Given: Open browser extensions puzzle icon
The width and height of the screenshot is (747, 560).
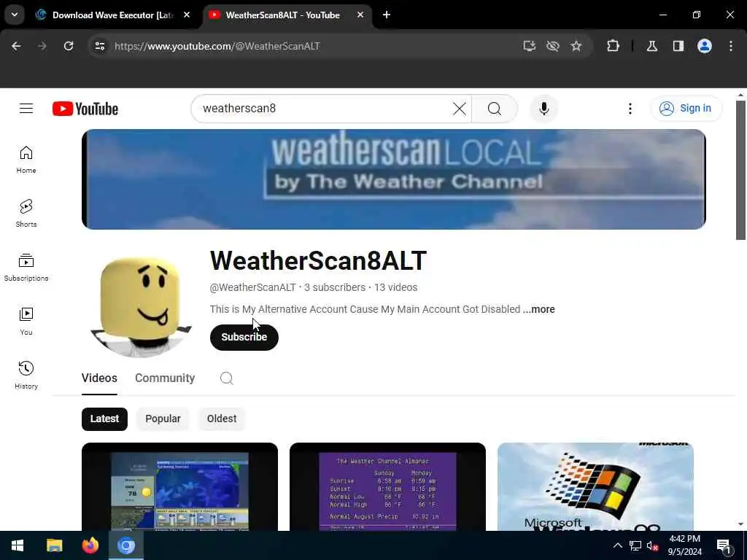Looking at the screenshot, I should click(613, 46).
